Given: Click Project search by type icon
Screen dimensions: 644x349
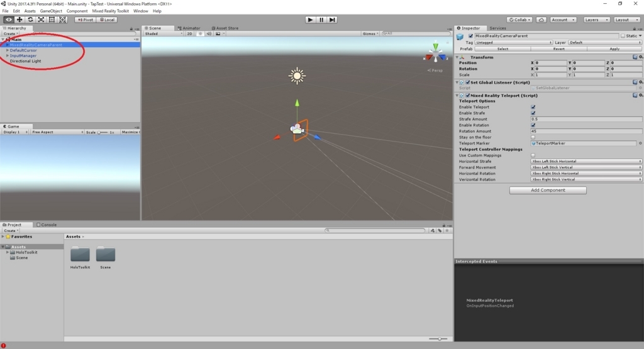Looking at the screenshot, I should pyautogui.click(x=433, y=231).
